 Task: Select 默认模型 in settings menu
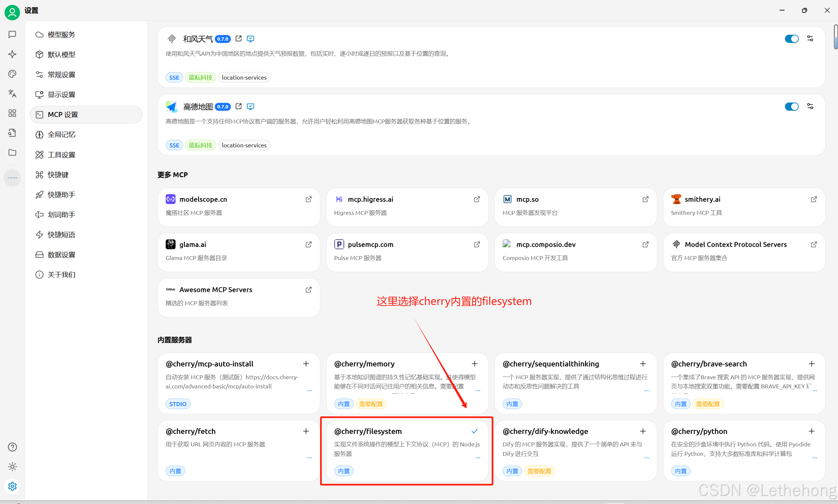[x=86, y=55]
